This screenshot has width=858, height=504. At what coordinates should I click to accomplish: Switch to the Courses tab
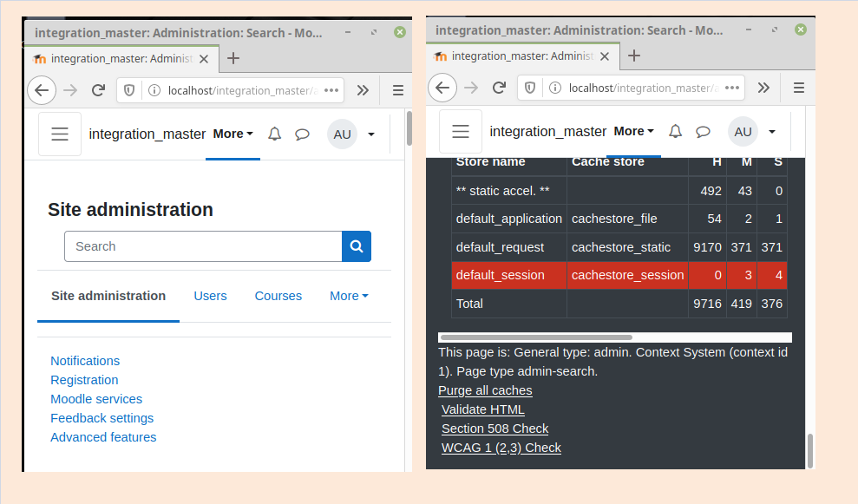click(278, 296)
